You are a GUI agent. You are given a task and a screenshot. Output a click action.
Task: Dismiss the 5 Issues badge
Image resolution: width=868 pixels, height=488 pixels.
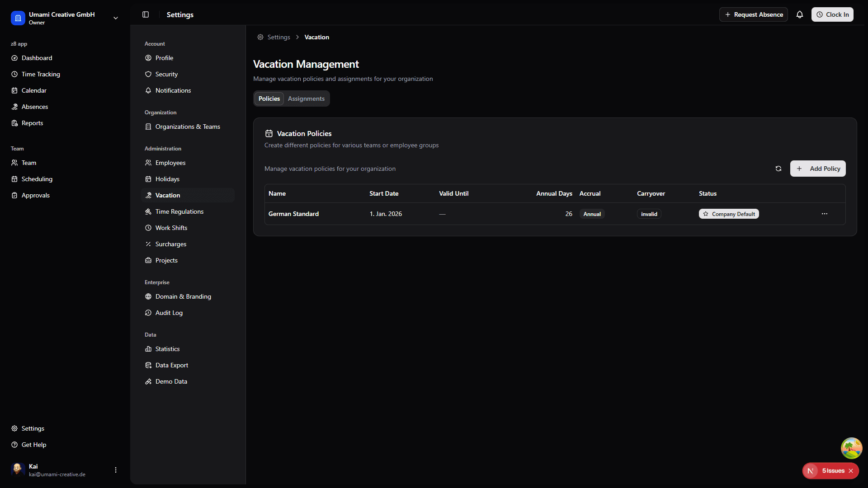tap(851, 471)
